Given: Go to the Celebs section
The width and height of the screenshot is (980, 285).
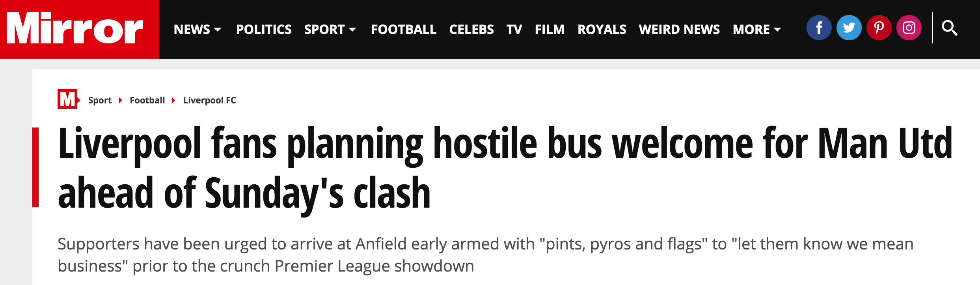Looking at the screenshot, I should point(471,30).
